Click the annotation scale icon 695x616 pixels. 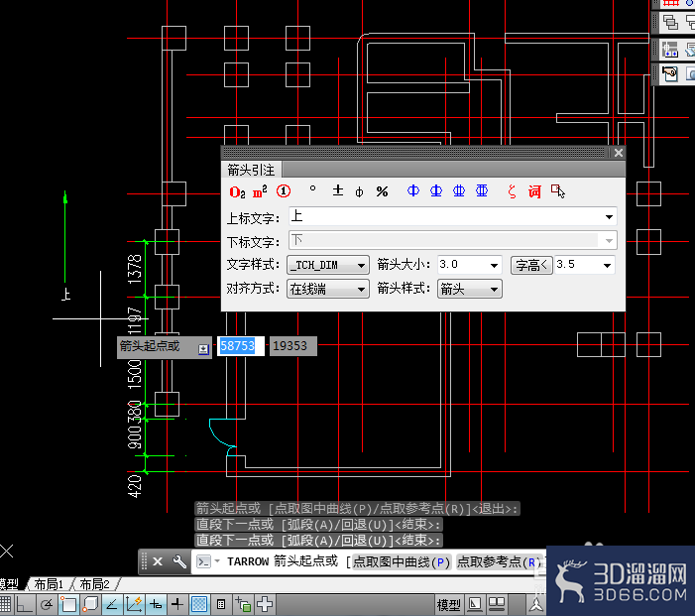536,604
